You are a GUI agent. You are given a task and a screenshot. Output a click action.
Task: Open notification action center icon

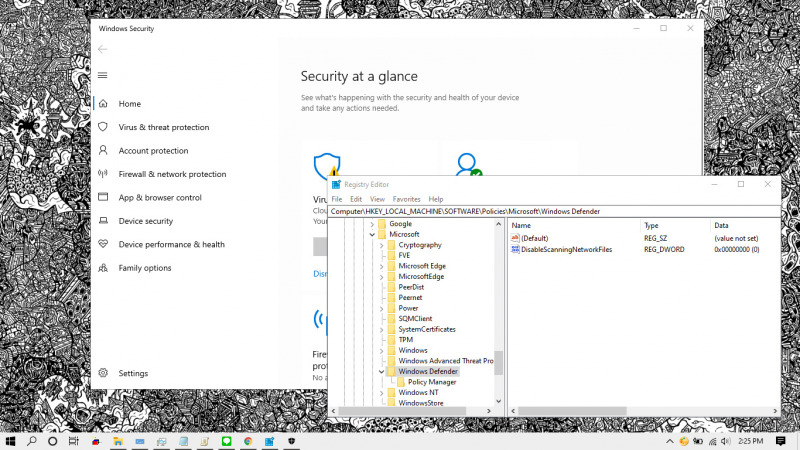781,441
